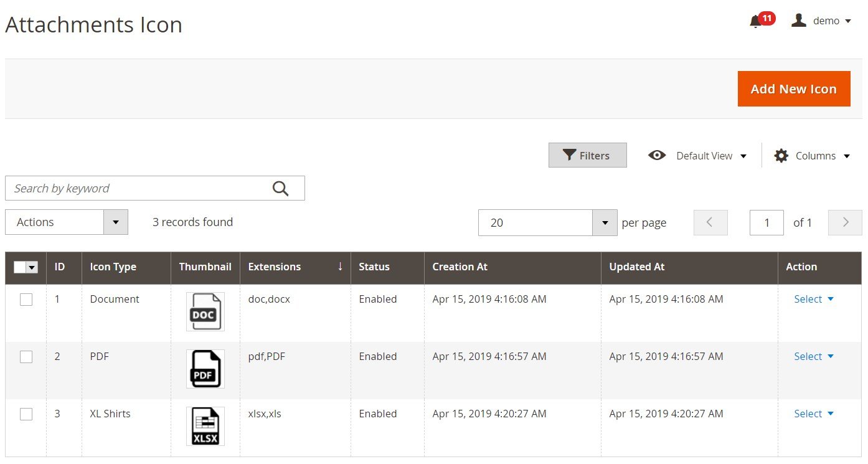This screenshot has width=868, height=464.
Task: Check the XL Shirts row checkbox
Action: point(26,414)
